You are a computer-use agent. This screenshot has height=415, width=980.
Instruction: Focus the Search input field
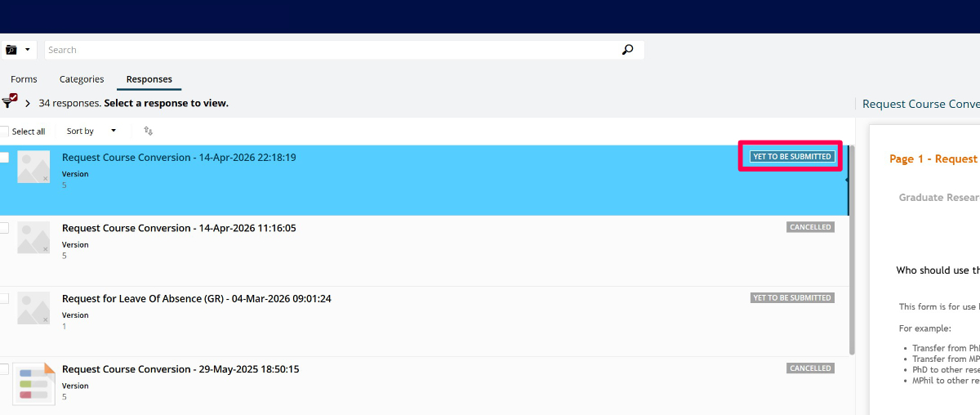tap(331, 50)
